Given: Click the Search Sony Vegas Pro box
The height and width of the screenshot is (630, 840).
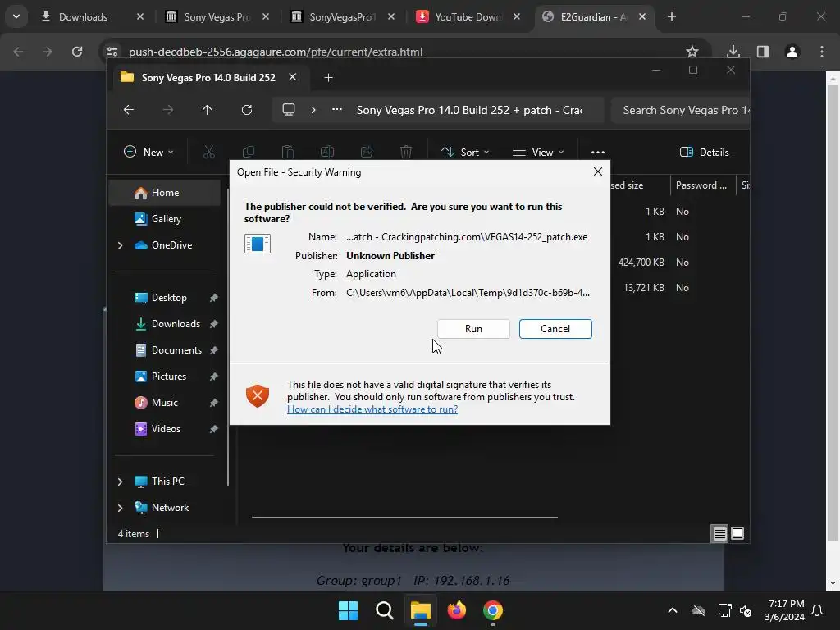Looking at the screenshot, I should [x=680, y=111].
